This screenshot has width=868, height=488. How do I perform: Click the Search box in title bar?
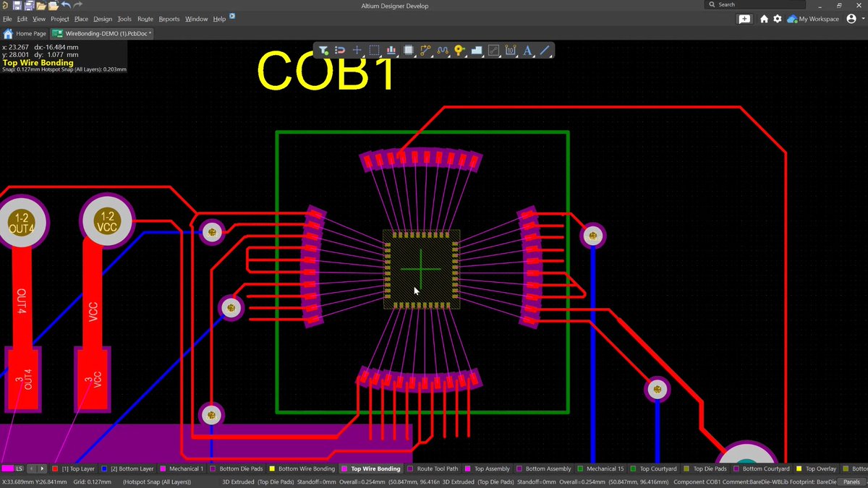click(x=754, y=4)
